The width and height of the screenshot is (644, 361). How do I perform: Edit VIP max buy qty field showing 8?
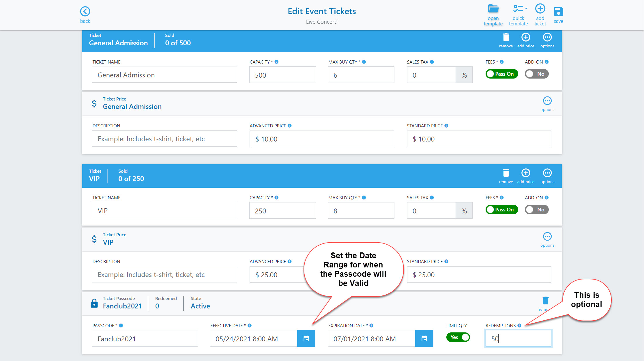[361, 211]
